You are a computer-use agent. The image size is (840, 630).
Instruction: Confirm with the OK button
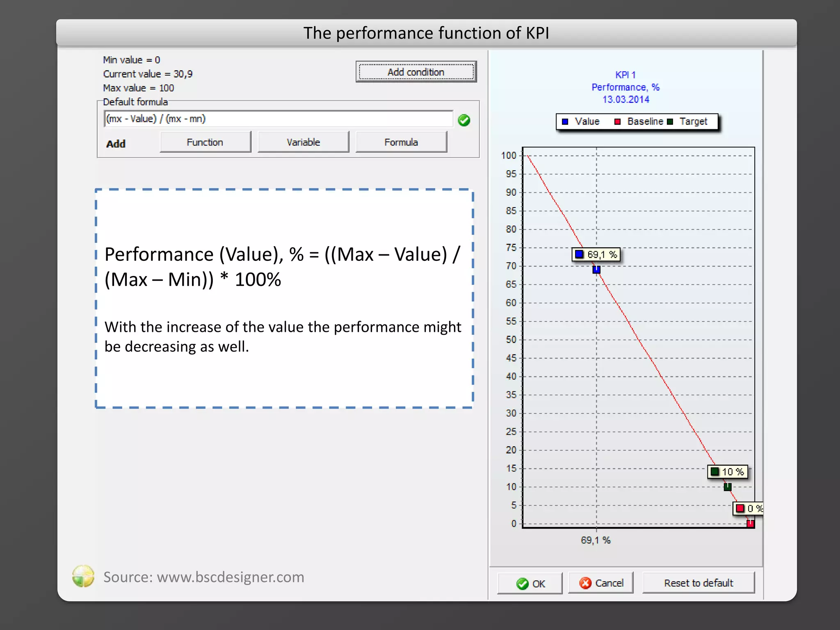pyautogui.click(x=530, y=583)
